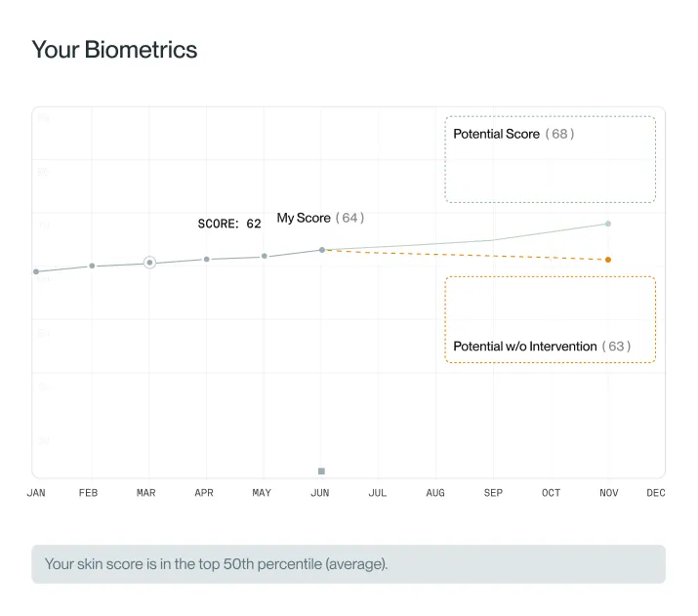Select the My Score (64) label
The width and height of the screenshot is (698, 616).
[x=320, y=218]
